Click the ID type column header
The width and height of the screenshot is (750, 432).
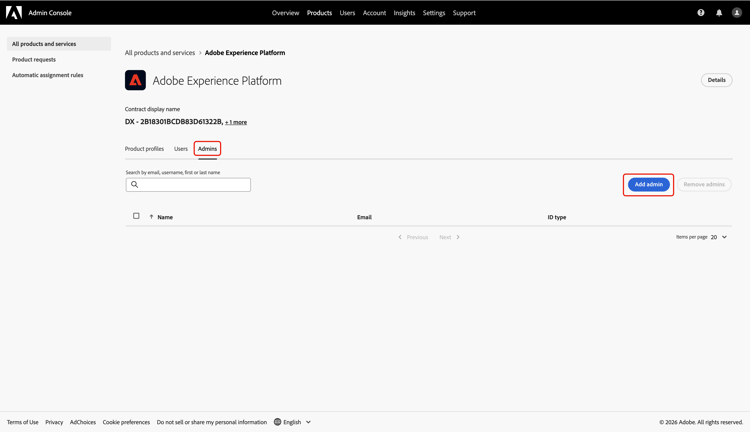pos(557,217)
